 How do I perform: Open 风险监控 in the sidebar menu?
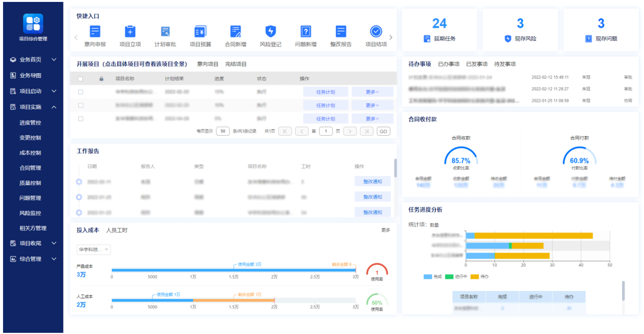point(30,213)
